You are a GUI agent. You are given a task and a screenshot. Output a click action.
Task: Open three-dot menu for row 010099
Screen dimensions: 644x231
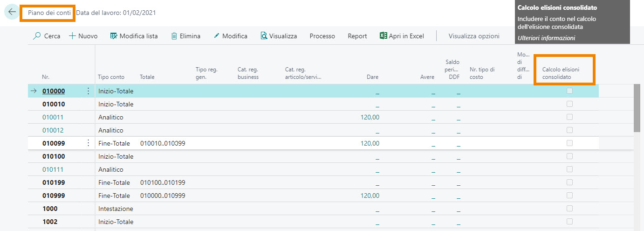click(89, 143)
